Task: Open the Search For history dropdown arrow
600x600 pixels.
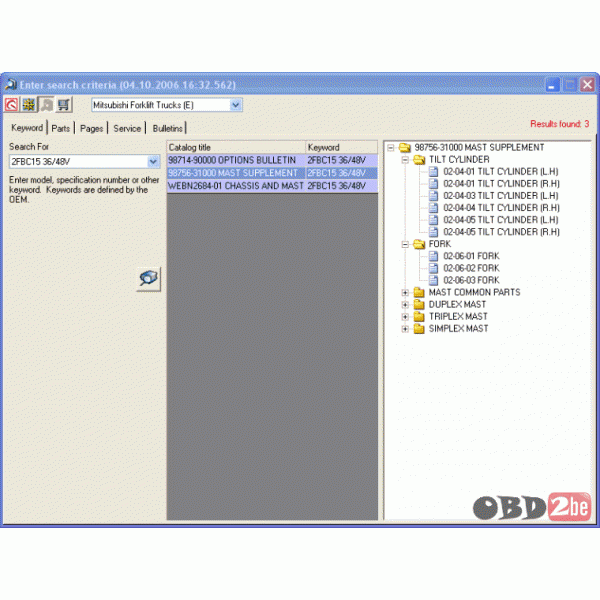Action: [x=153, y=161]
